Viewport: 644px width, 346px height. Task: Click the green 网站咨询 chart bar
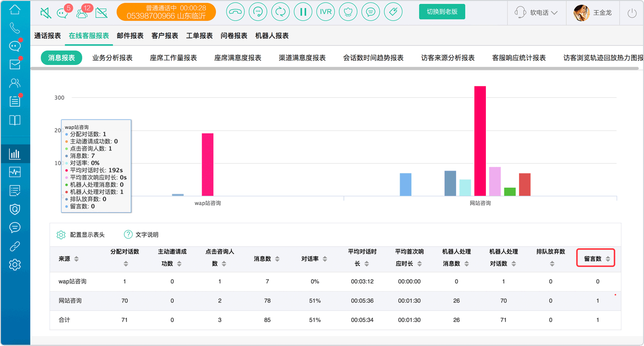click(x=510, y=191)
